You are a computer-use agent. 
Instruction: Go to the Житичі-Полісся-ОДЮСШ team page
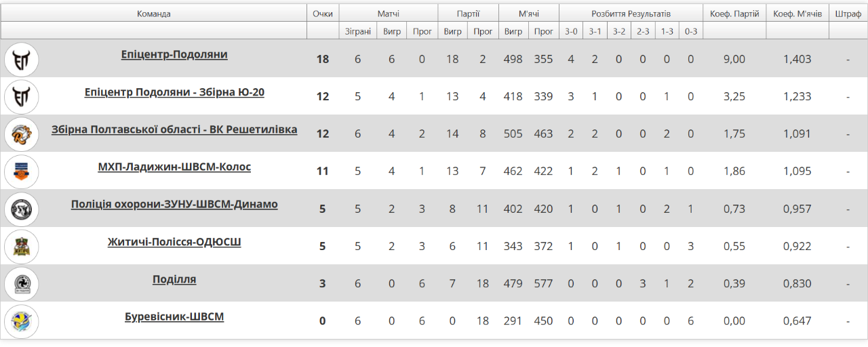[174, 242]
